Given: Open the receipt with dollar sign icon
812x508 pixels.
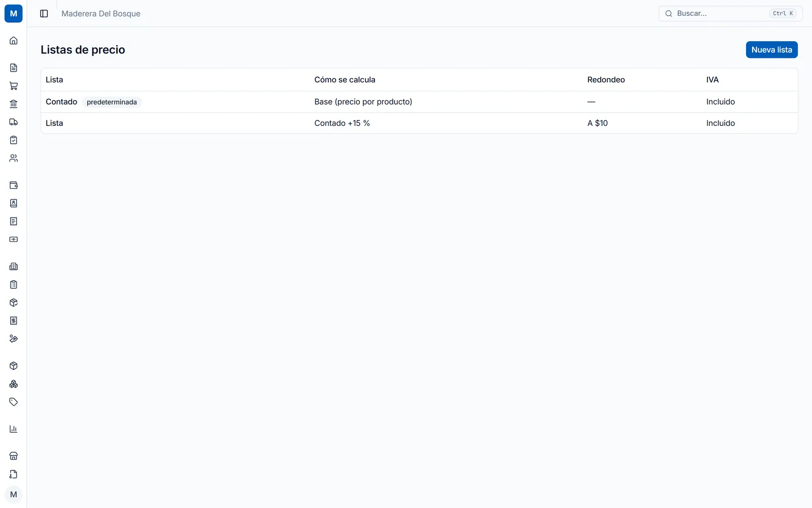Looking at the screenshot, I should click(14, 321).
